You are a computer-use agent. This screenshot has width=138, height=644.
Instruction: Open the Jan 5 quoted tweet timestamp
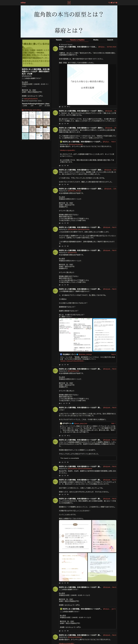(113, 609)
